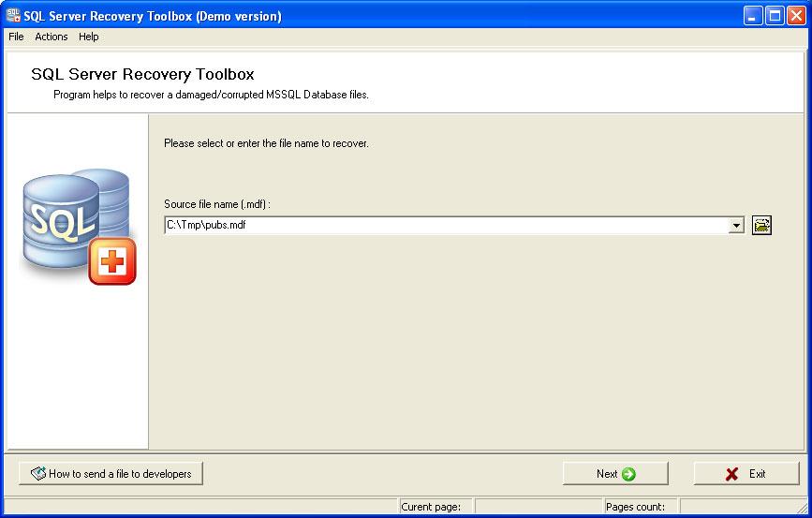Click the Exit button

[746, 473]
